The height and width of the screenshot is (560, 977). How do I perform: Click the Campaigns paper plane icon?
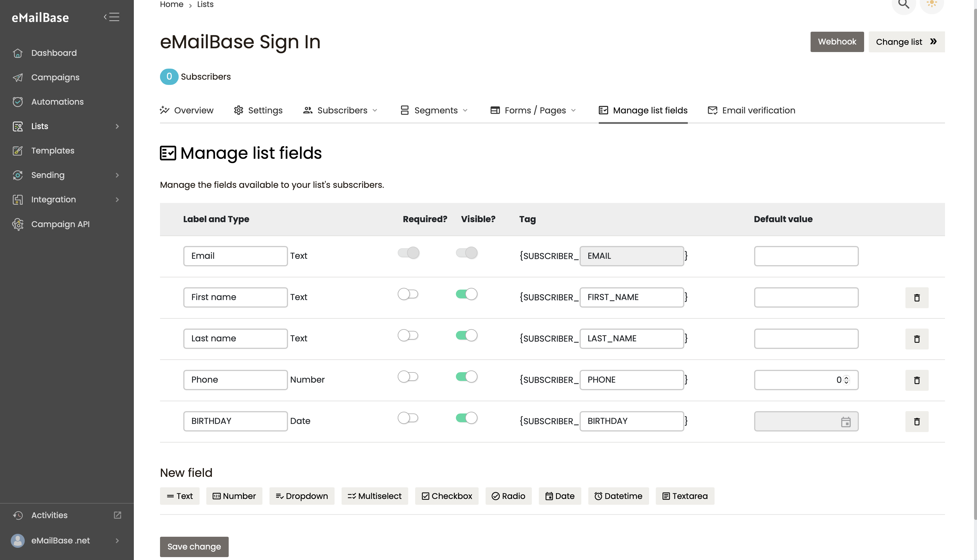[x=18, y=77]
